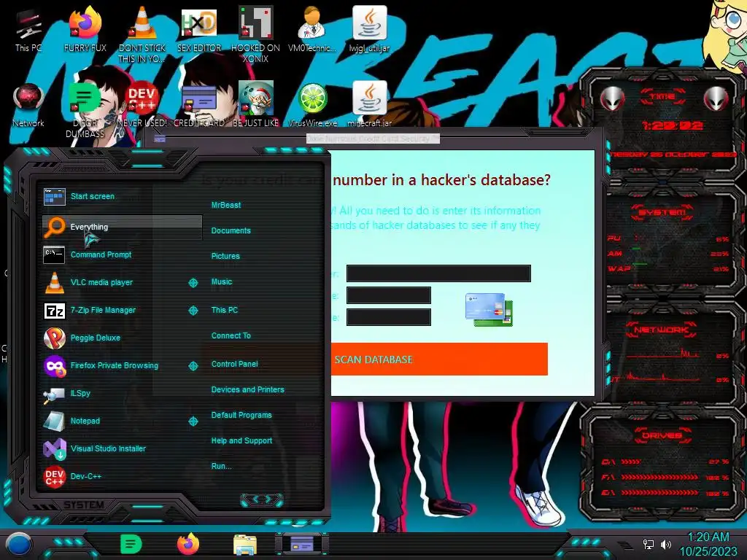The width and height of the screenshot is (747, 560).
Task: Click the F:\ drive usage bar in DRIVES widget
Action: point(659,477)
